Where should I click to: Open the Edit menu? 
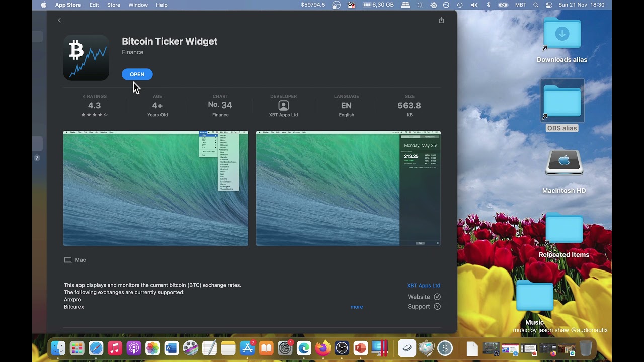(94, 5)
